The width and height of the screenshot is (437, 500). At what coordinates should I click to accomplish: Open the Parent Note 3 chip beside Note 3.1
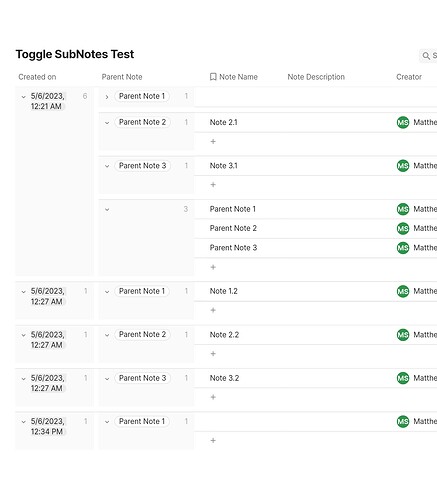pyautogui.click(x=142, y=166)
